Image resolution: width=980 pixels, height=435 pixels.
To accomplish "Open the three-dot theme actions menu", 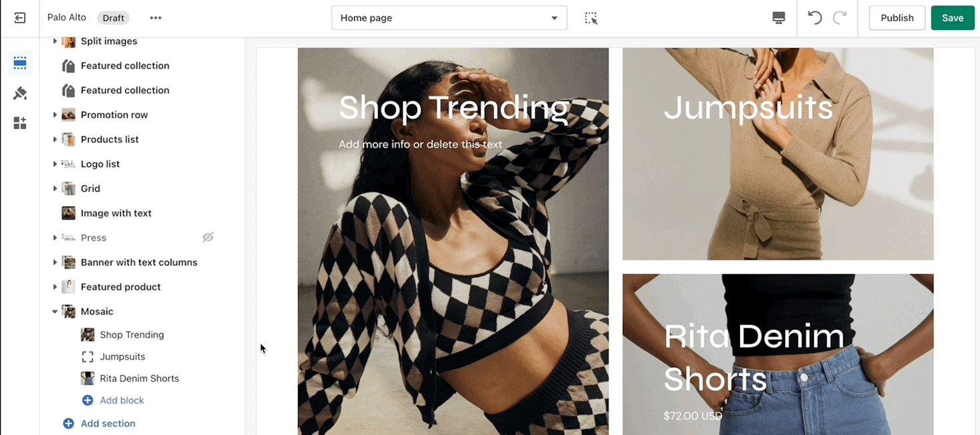I will 155,18.
